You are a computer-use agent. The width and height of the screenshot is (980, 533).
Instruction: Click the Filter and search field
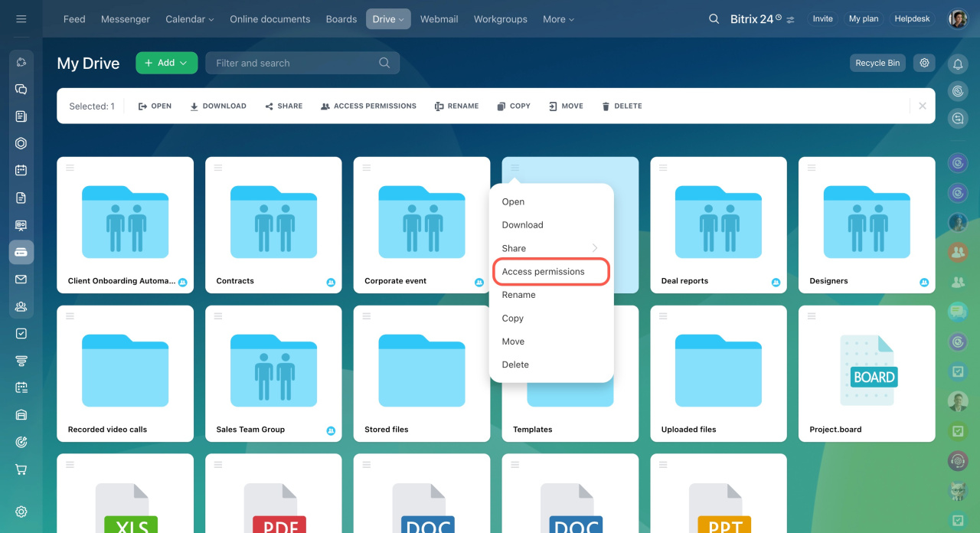tap(295, 63)
